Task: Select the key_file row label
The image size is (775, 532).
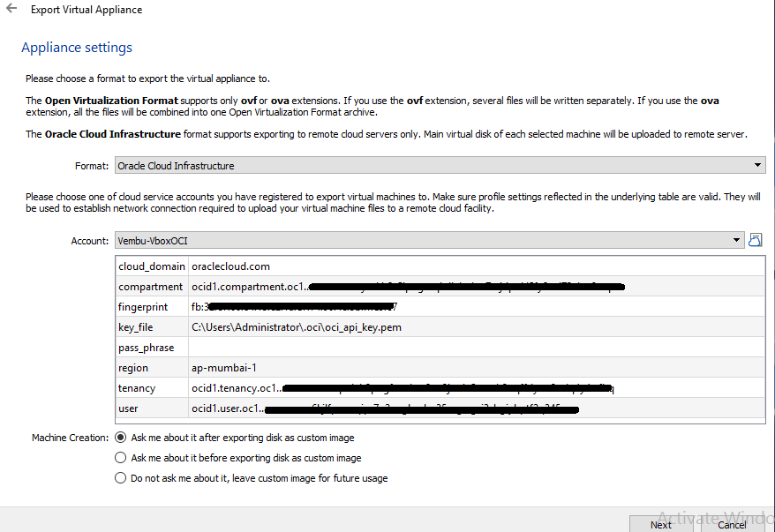Action: pyautogui.click(x=152, y=327)
